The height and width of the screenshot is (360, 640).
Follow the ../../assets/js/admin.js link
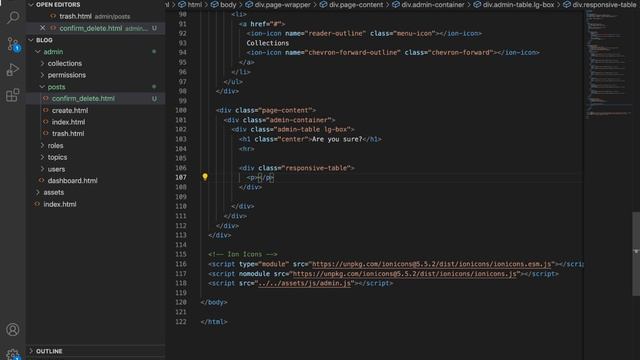point(304,283)
